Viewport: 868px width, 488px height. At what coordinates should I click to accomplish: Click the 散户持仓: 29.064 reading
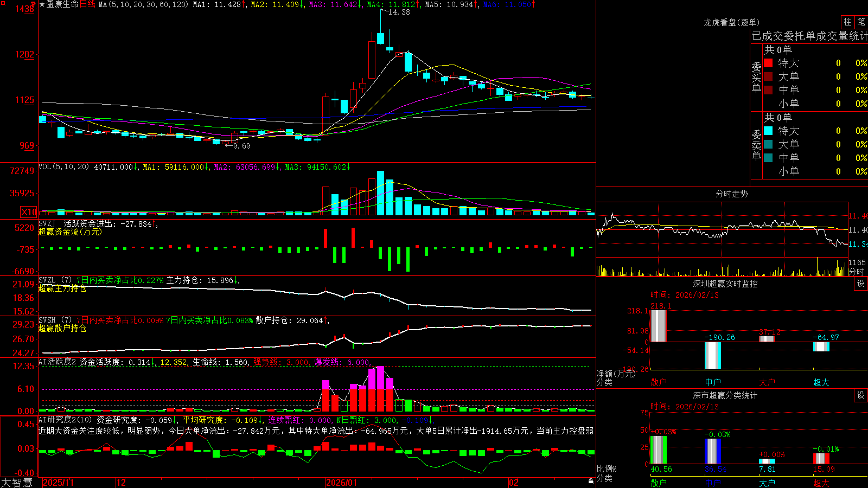point(292,320)
